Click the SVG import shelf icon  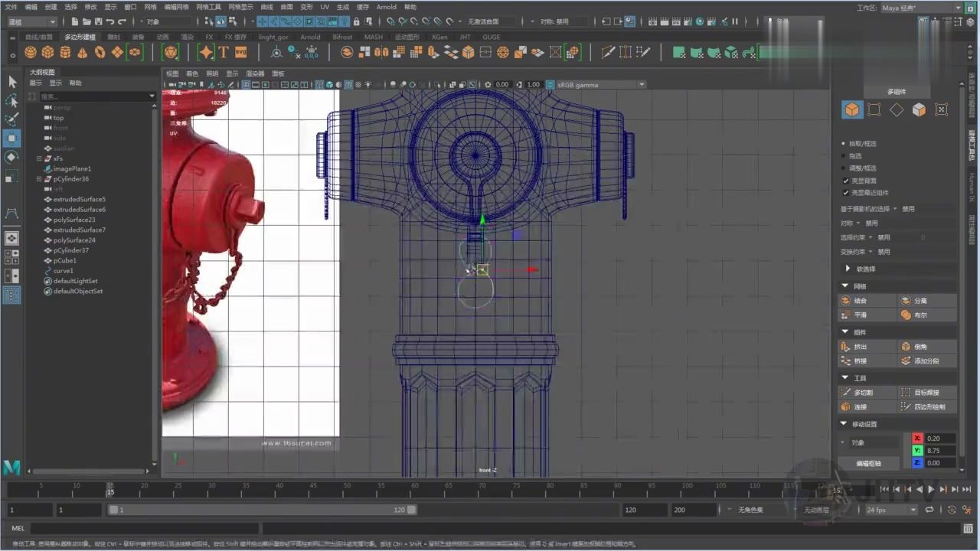240,52
